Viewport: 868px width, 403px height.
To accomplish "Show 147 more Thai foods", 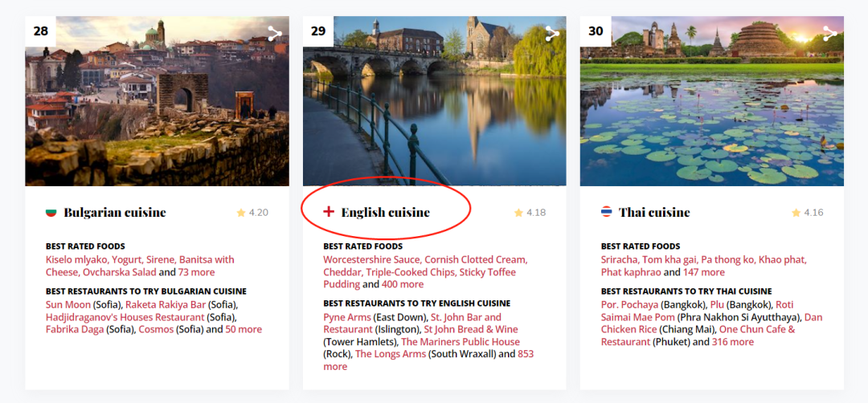I will coord(703,272).
